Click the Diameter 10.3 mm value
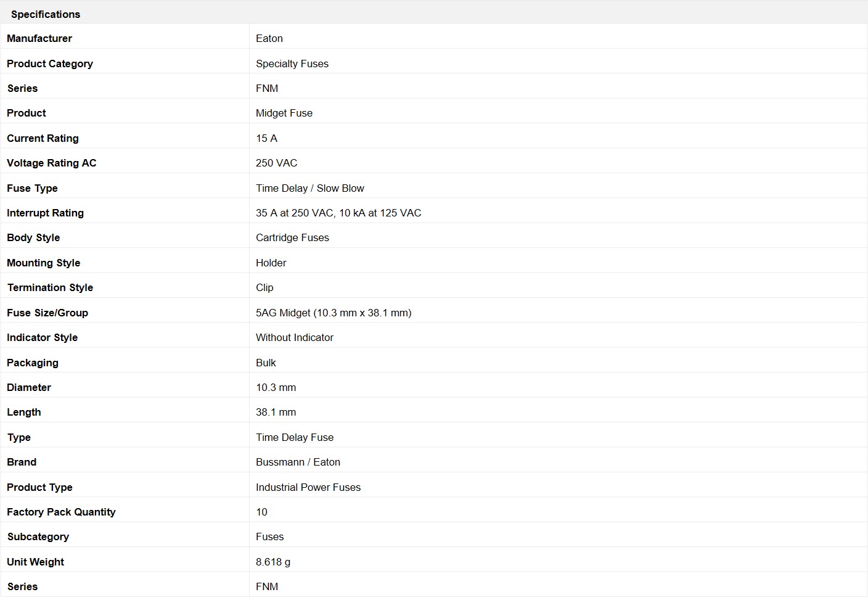 pos(276,387)
